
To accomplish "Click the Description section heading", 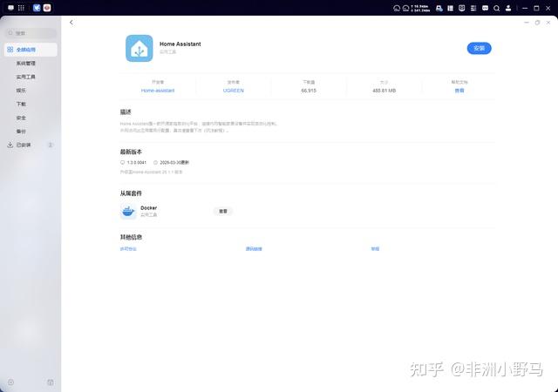I will pyautogui.click(x=126, y=112).
